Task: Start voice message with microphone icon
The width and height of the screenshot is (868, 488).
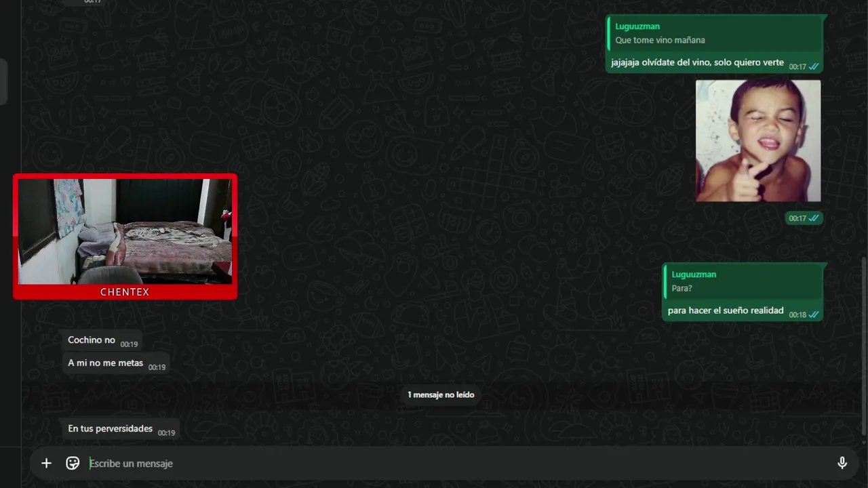Action: (842, 464)
